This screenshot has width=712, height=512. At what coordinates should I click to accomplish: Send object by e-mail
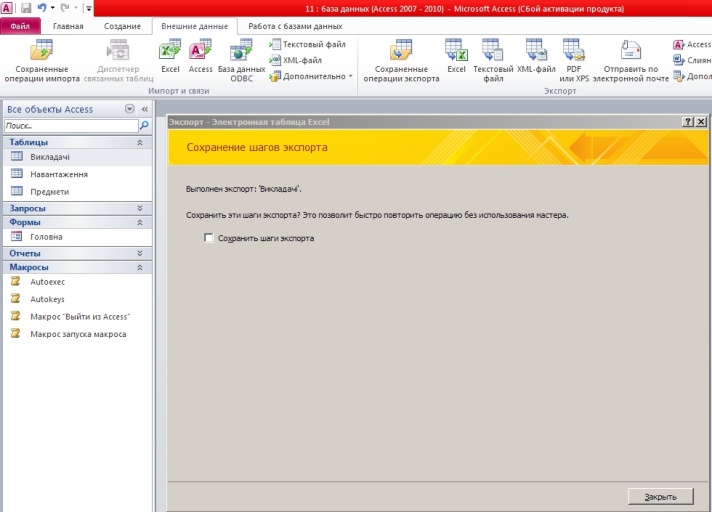coord(631,61)
